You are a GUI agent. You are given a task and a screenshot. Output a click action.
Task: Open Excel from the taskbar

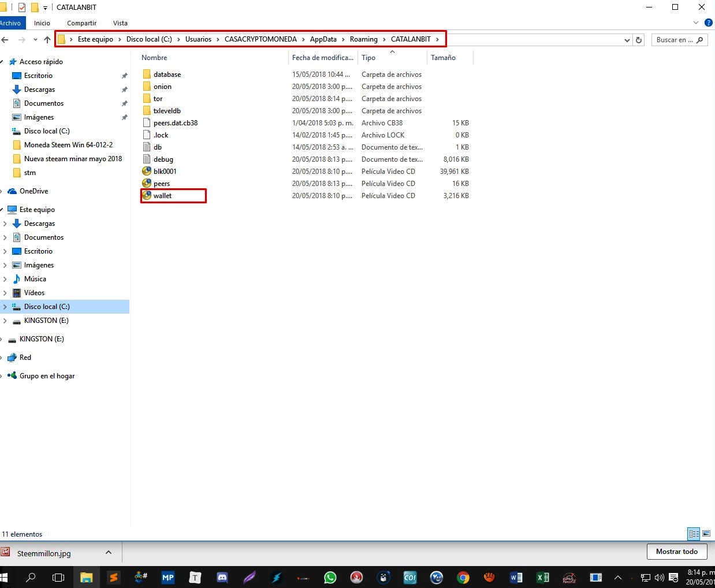point(542,577)
